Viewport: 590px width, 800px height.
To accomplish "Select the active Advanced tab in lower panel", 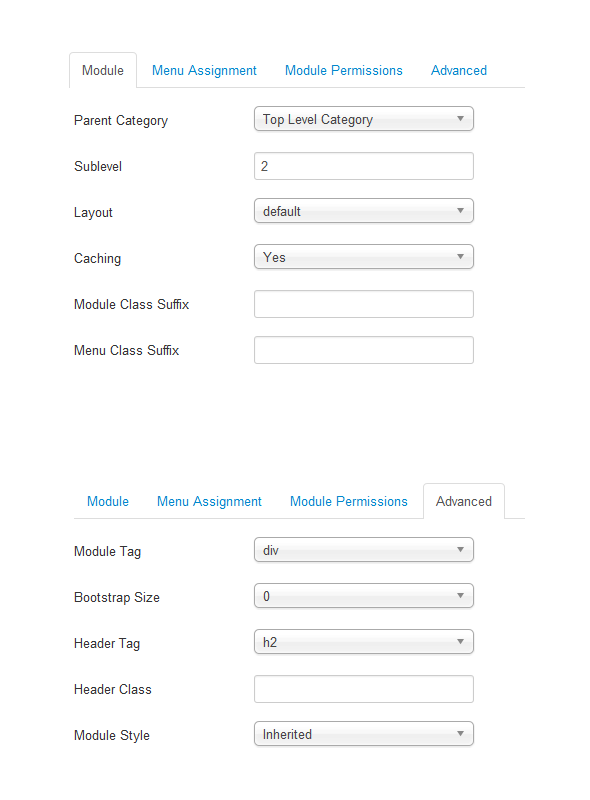I will click(x=464, y=502).
